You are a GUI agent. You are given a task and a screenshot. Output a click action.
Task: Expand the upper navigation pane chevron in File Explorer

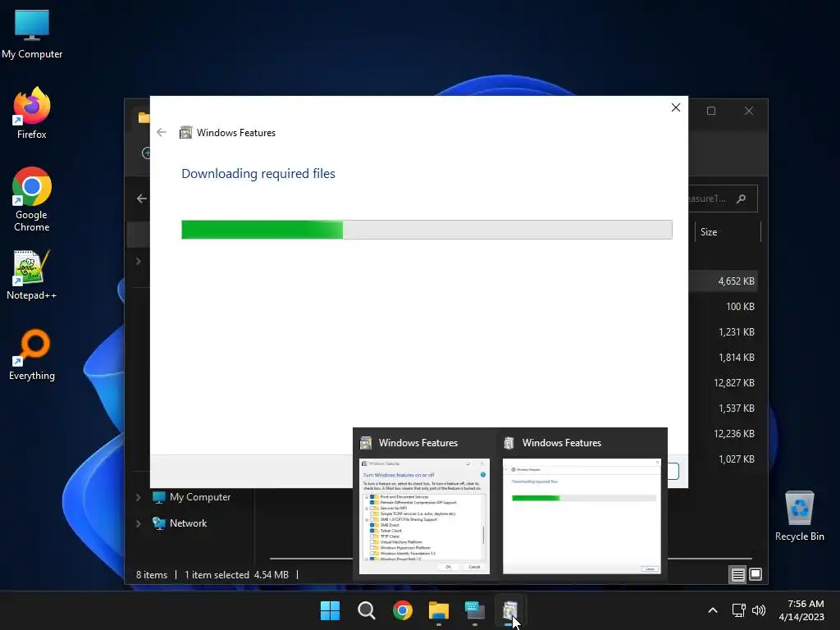(x=138, y=262)
